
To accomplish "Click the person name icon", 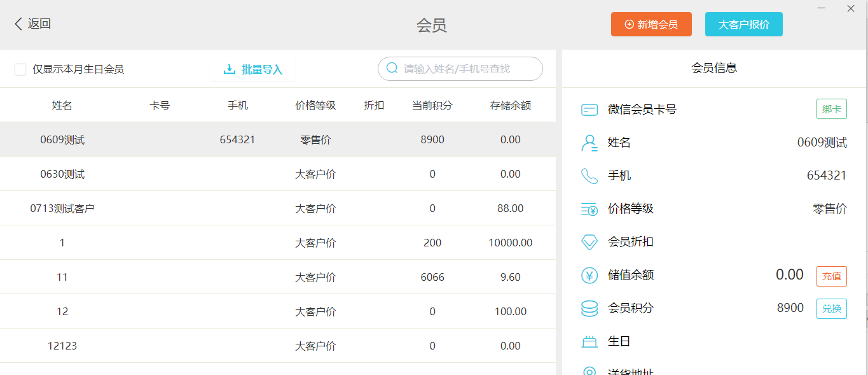I will [x=589, y=143].
